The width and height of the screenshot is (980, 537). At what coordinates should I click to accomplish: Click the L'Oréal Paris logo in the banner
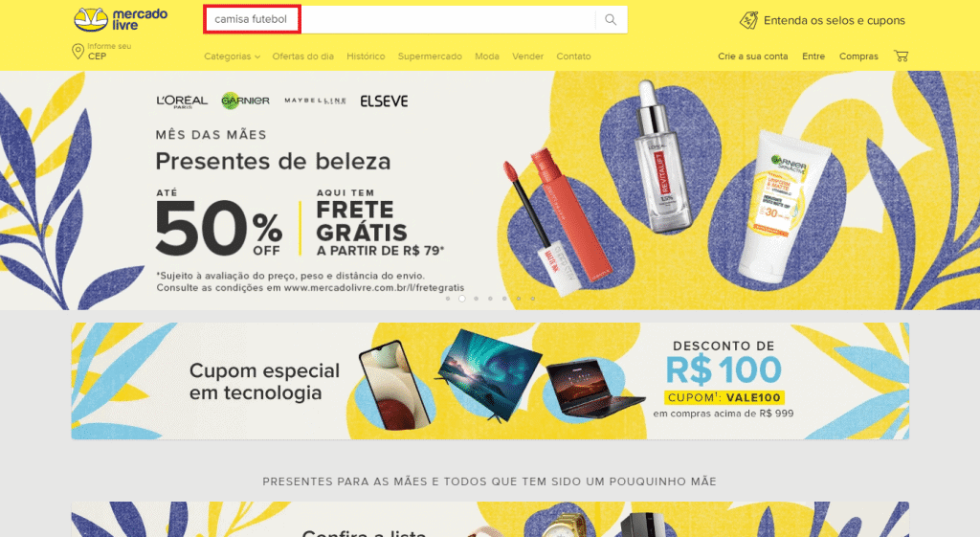(182, 101)
